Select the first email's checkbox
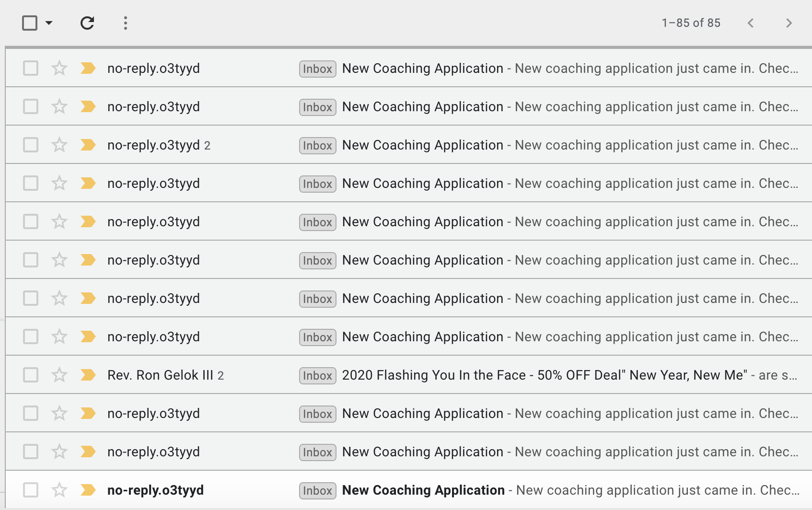 tap(31, 68)
